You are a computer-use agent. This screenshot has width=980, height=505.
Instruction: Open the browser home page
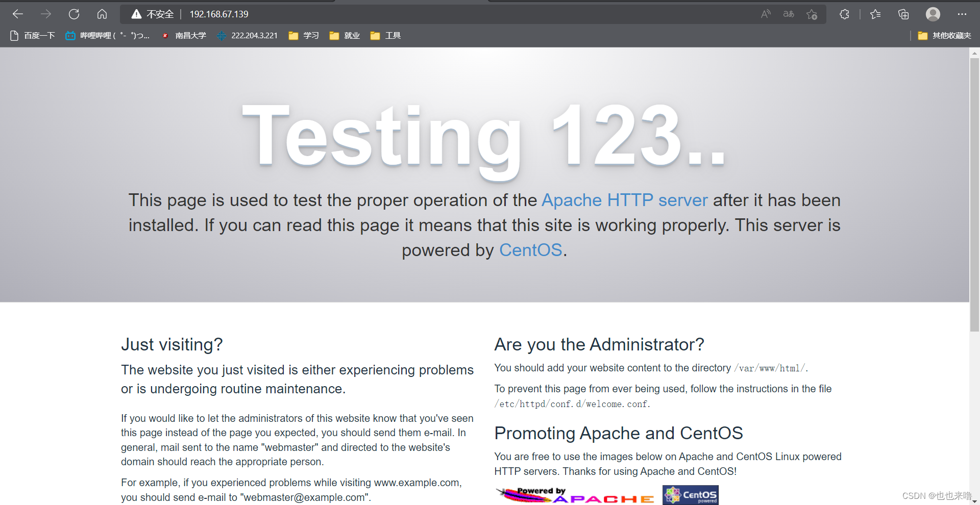pyautogui.click(x=102, y=14)
